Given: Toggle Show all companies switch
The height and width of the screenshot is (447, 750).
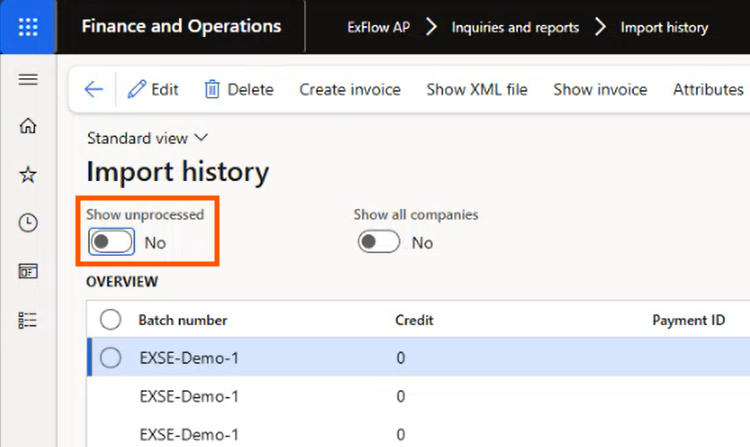Looking at the screenshot, I should coord(378,242).
